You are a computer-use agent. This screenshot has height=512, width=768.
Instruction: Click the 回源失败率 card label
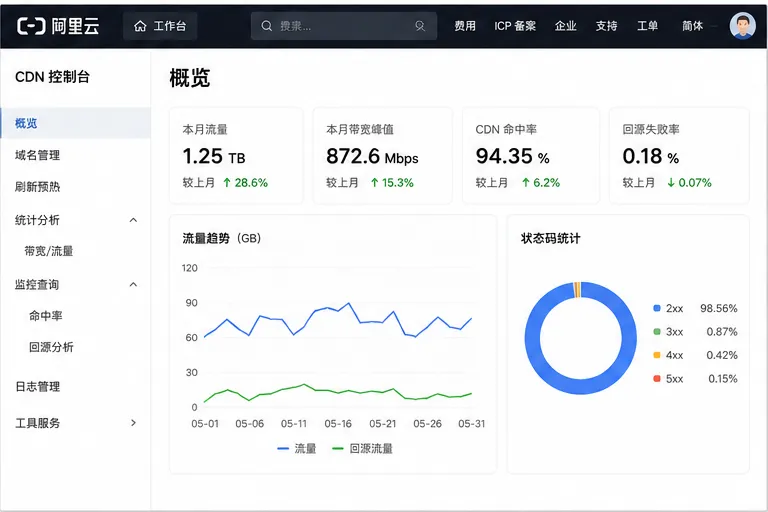click(x=651, y=129)
